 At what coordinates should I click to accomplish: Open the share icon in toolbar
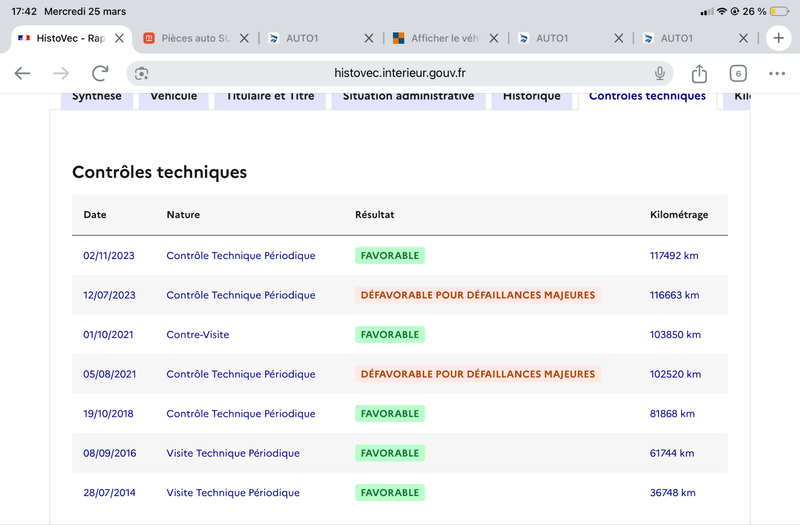(699, 73)
